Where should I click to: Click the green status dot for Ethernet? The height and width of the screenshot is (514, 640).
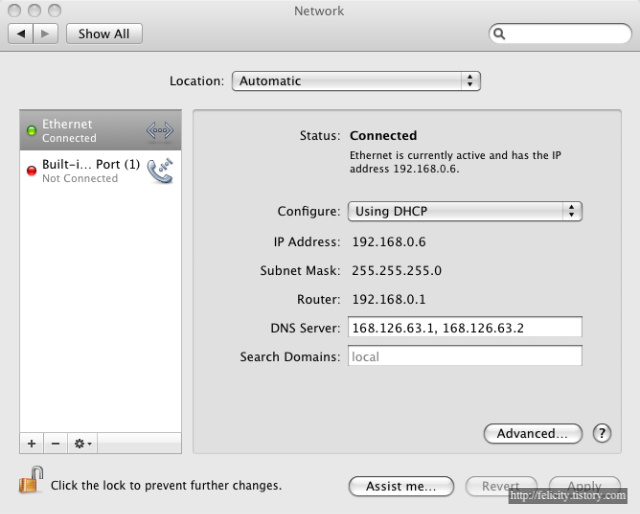tap(31, 131)
